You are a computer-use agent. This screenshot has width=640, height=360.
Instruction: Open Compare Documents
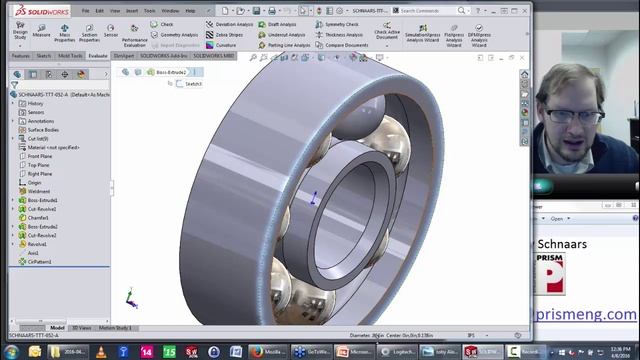point(342,45)
